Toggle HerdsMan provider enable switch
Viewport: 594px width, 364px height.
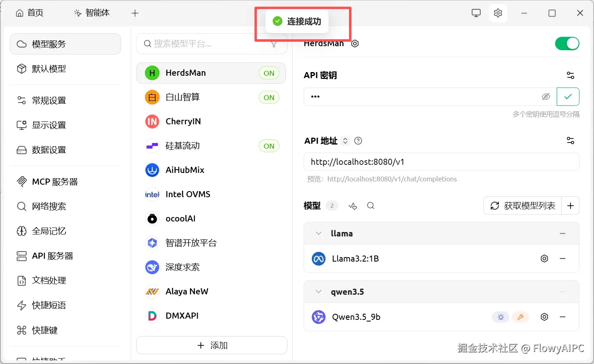click(x=567, y=43)
